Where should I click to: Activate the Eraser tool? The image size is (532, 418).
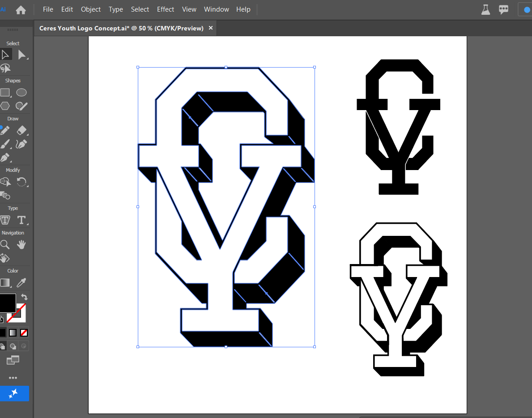pos(21,130)
